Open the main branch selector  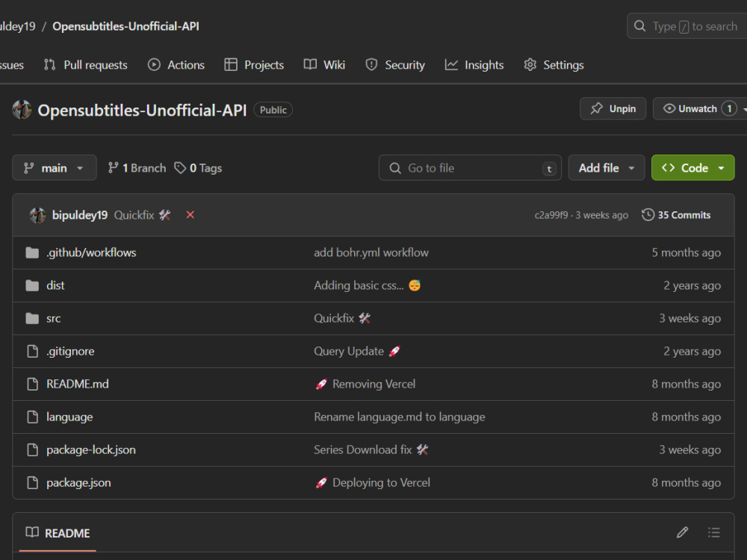(54, 167)
